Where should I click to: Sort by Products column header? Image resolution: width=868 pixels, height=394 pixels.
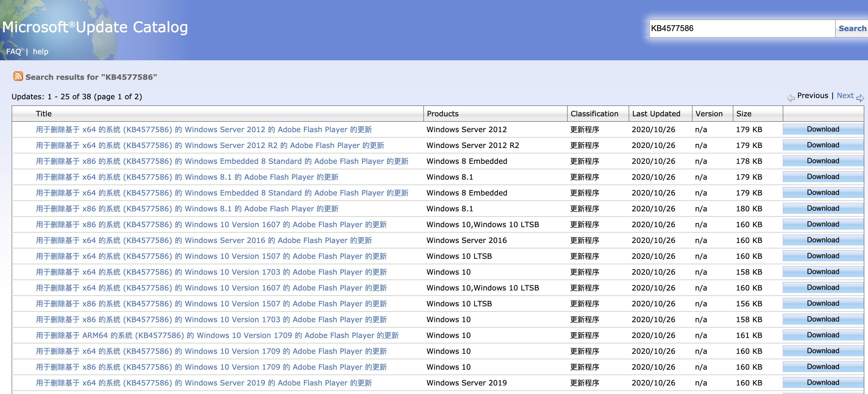tap(443, 114)
